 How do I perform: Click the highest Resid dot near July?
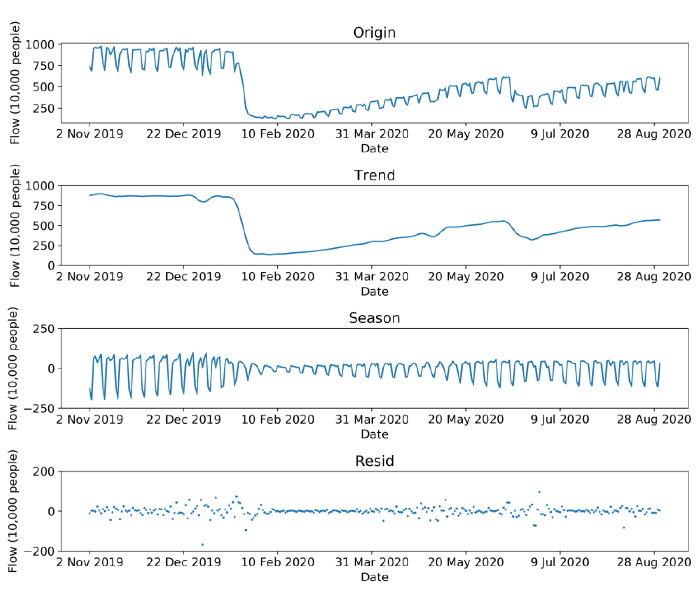click(539, 492)
